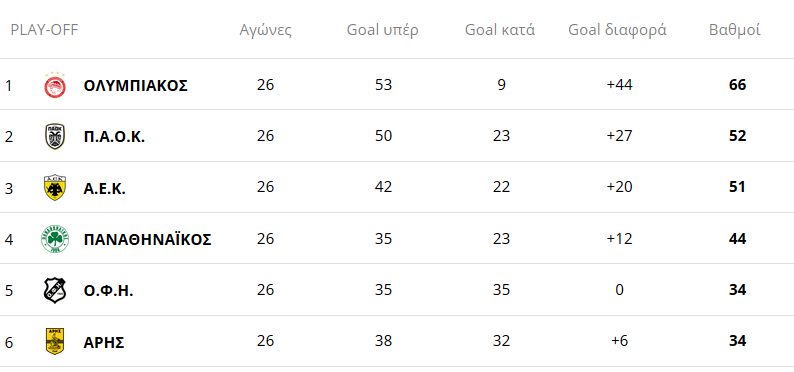The width and height of the screenshot is (794, 372).
Task: Click Olympiacos points value 66
Action: coord(737,85)
